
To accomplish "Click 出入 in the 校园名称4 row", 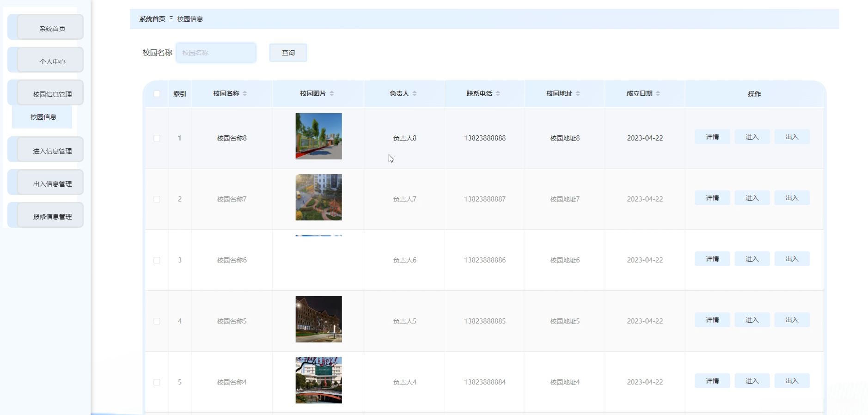I will pos(792,381).
